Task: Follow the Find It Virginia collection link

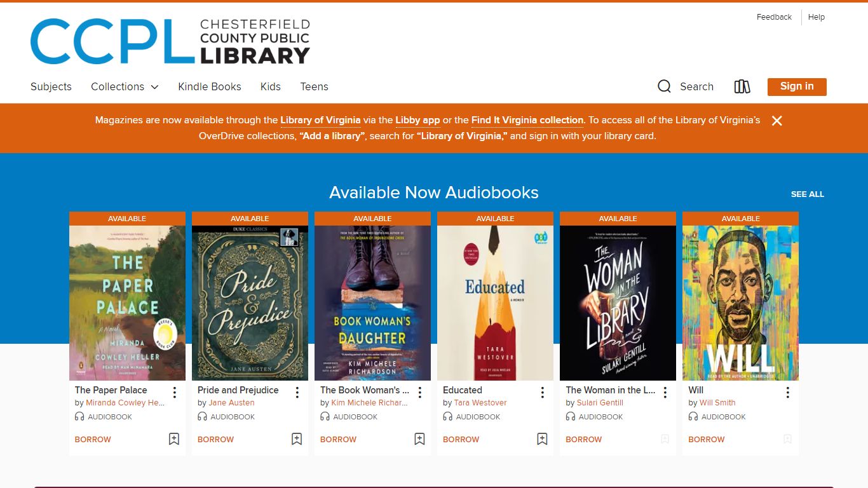Action: [x=527, y=120]
